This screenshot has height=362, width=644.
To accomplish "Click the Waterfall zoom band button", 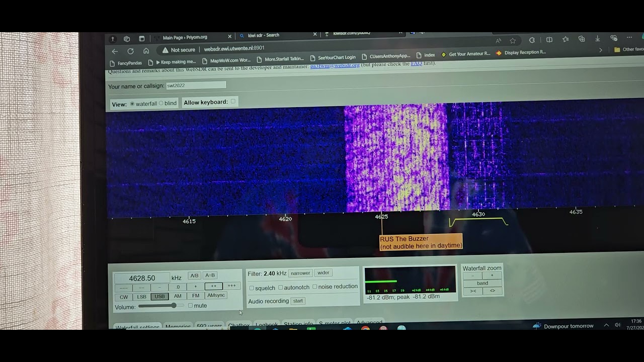I will click(x=482, y=283).
